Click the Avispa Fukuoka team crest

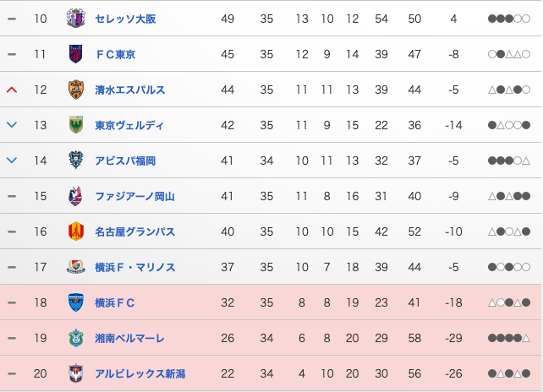tap(76, 161)
